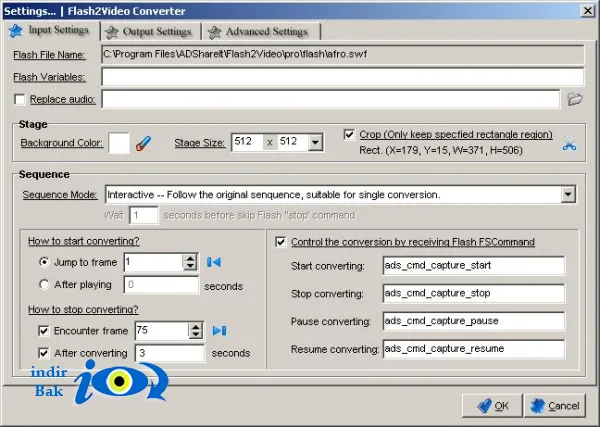Click the Replace audio path field
Screen dimensions: 600x427
331,99
